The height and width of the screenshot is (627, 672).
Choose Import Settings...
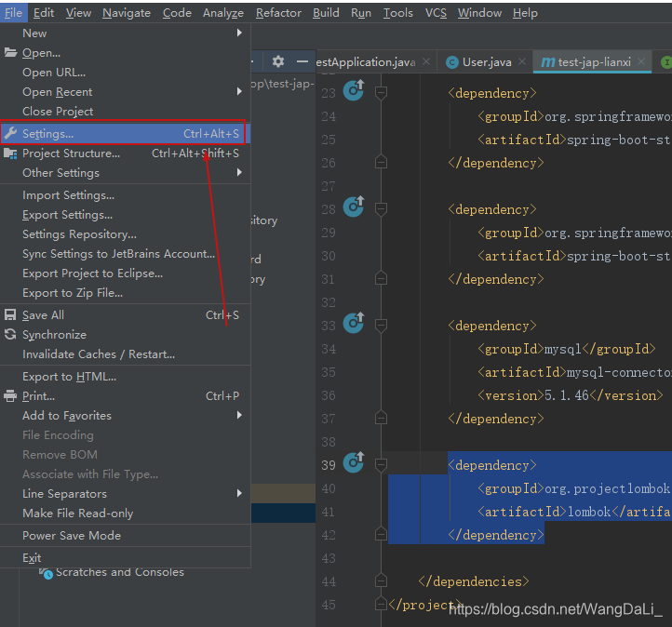[125, 195]
